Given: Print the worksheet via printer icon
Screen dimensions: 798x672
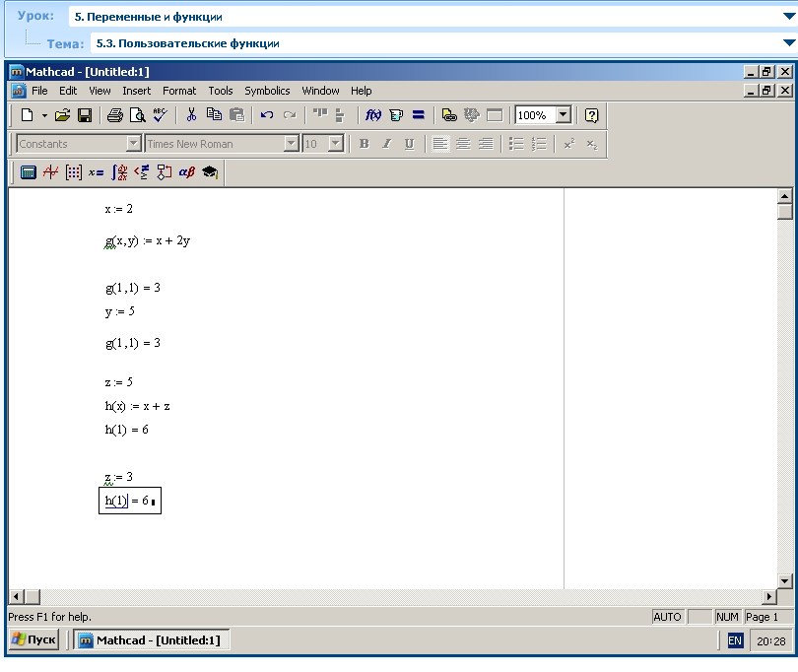Looking at the screenshot, I should (115, 115).
